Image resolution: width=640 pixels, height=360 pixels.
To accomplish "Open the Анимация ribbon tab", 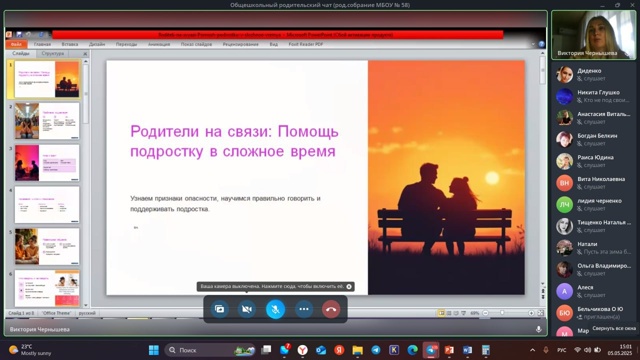I will pyautogui.click(x=159, y=44).
